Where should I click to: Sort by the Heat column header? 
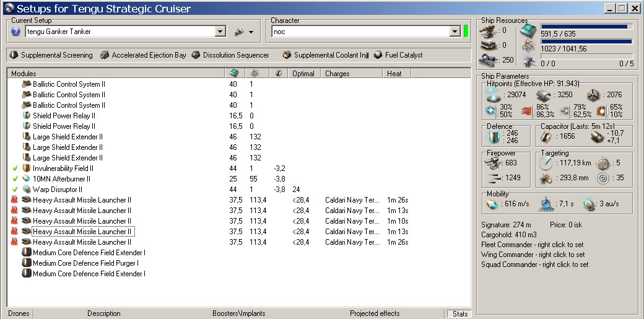click(397, 74)
